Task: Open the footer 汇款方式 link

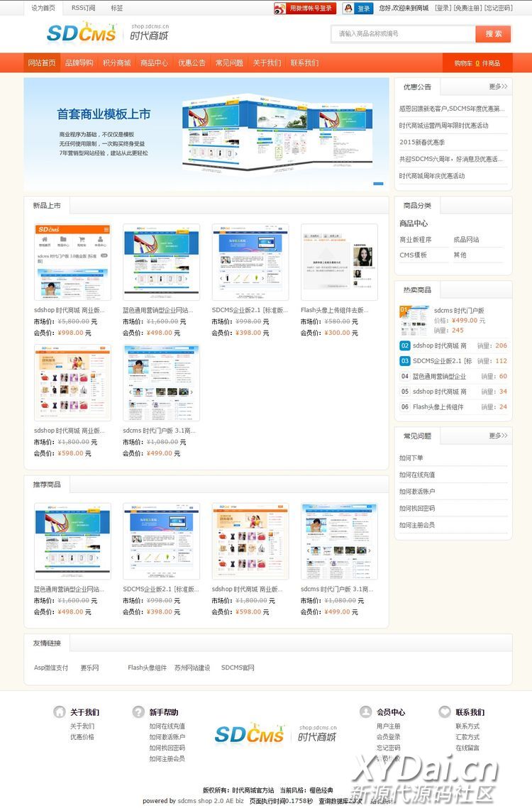Action: [x=467, y=737]
